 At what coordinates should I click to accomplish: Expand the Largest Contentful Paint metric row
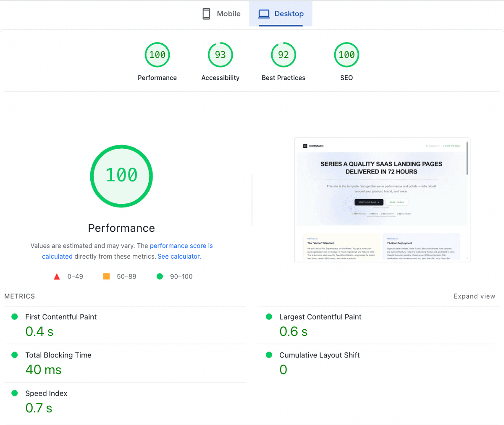pyautogui.click(x=320, y=317)
